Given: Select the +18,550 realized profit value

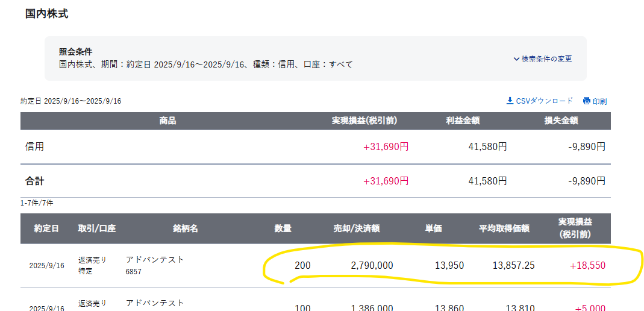Looking at the screenshot, I should click(x=588, y=265).
